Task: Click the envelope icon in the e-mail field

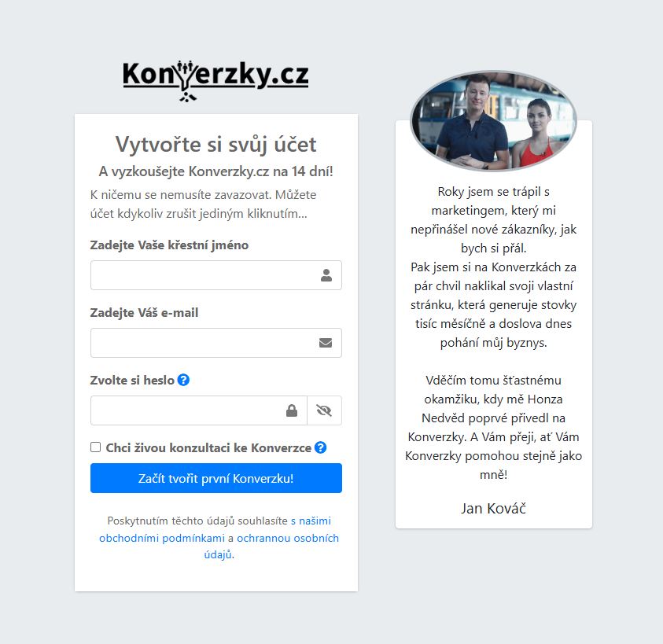Action: tap(325, 343)
